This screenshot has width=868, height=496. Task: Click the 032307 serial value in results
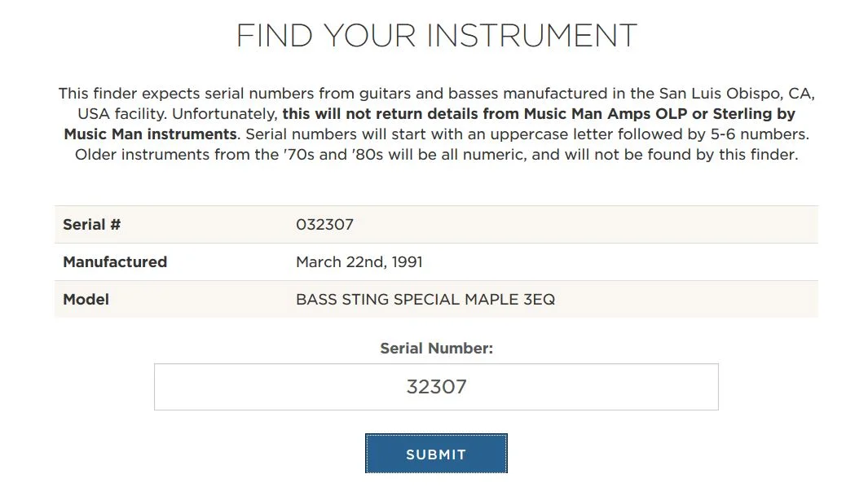pyautogui.click(x=324, y=224)
